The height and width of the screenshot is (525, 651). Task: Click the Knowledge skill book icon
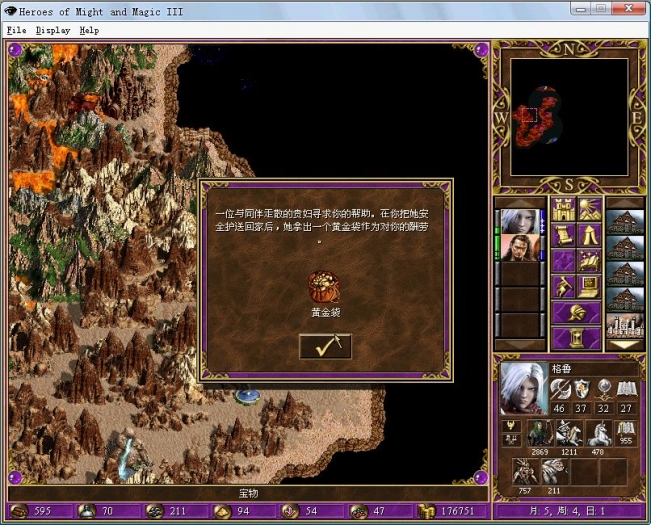[626, 389]
